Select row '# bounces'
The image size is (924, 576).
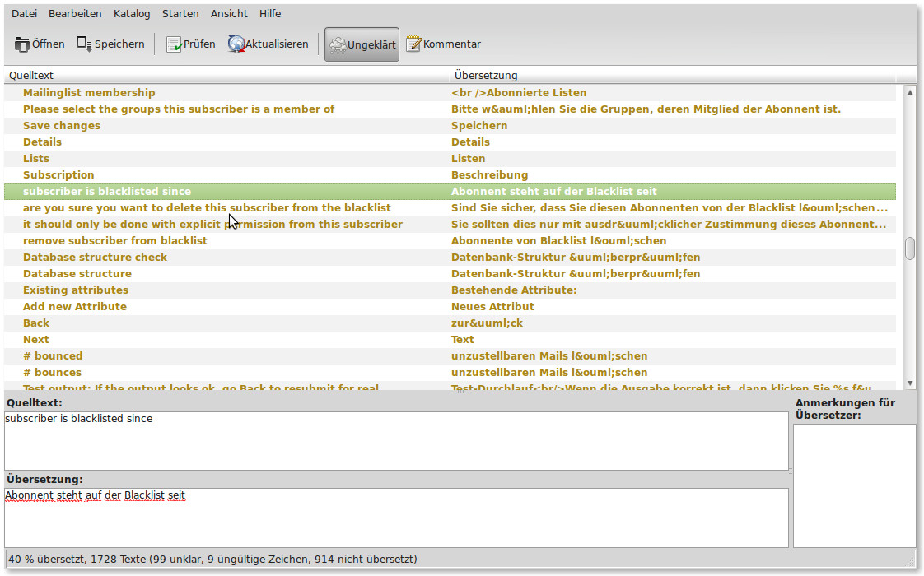[x=450, y=373]
